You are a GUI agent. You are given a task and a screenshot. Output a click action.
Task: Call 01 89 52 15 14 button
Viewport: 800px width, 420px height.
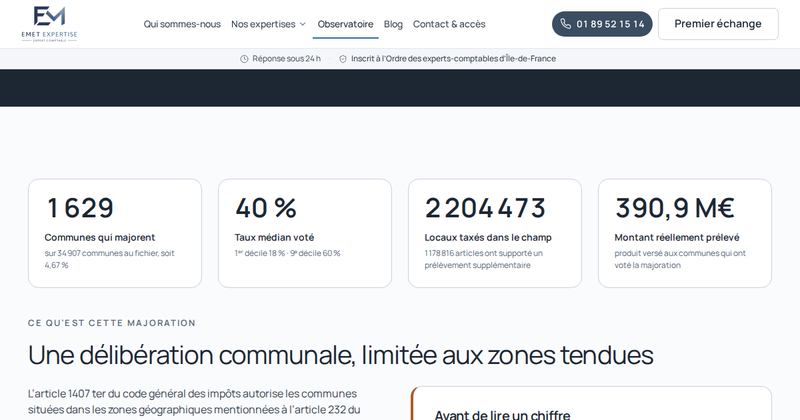602,24
